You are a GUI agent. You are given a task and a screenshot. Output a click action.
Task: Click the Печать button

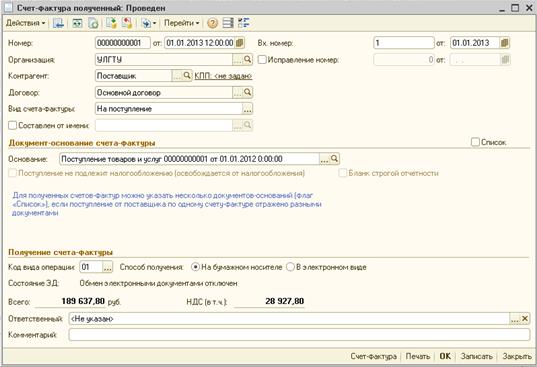[418, 356]
